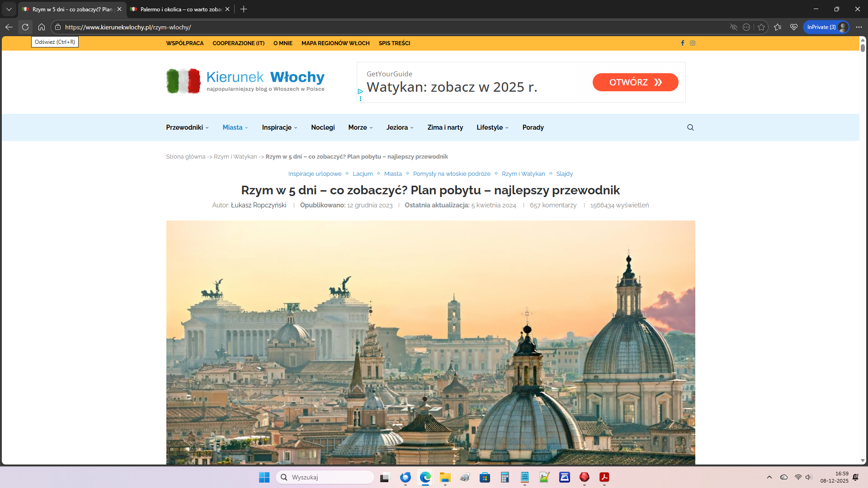Click the Instagram icon in top bar

tap(692, 43)
